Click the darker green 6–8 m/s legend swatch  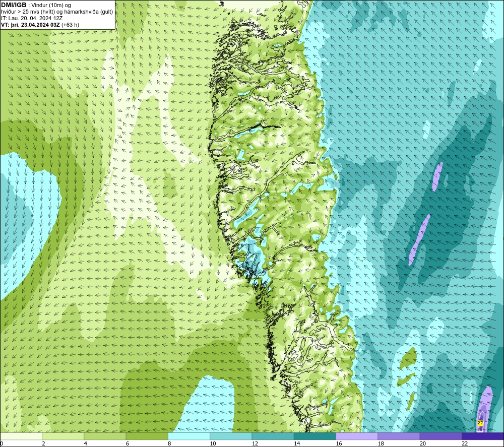[x=147, y=436]
